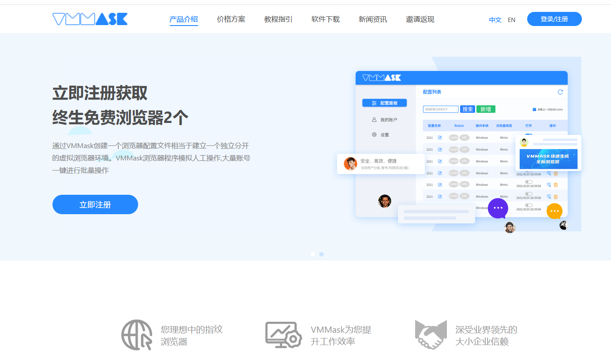Screen dimensions: 611x364
Task: Open the 新闻资讯 news section
Action: (x=372, y=19)
